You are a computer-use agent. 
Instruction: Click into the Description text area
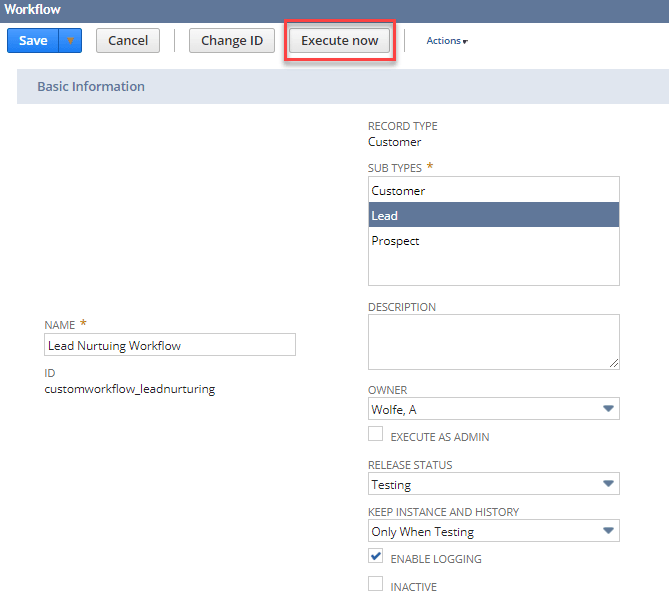[494, 342]
